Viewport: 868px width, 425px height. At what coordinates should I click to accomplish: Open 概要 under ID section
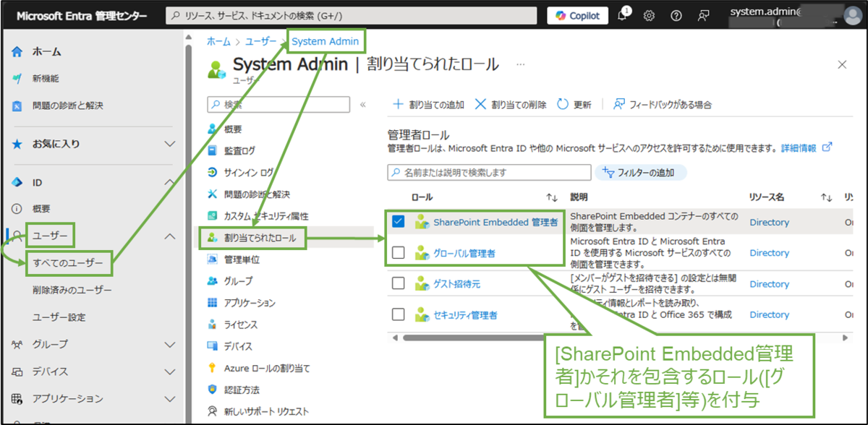(41, 209)
